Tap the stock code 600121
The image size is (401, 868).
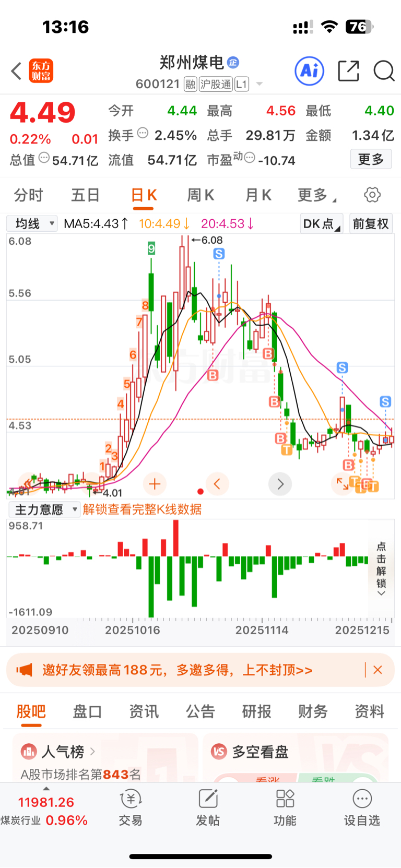[x=158, y=84]
